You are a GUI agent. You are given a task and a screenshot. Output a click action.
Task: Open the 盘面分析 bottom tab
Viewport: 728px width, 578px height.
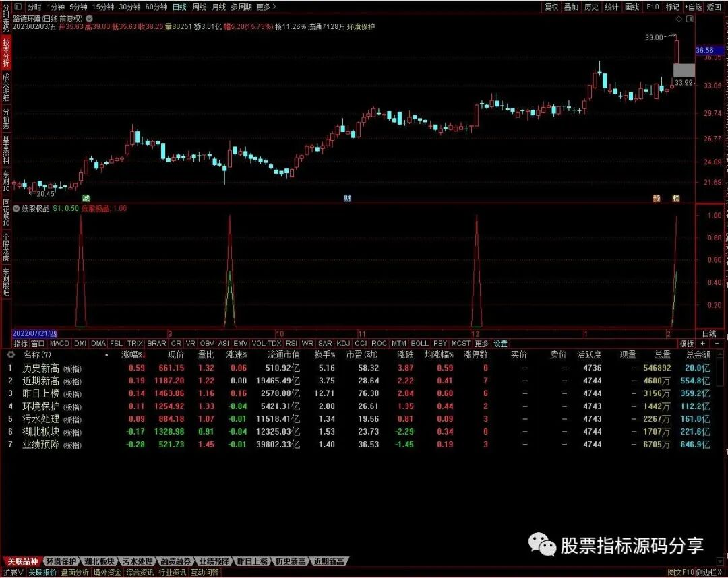click(x=75, y=573)
